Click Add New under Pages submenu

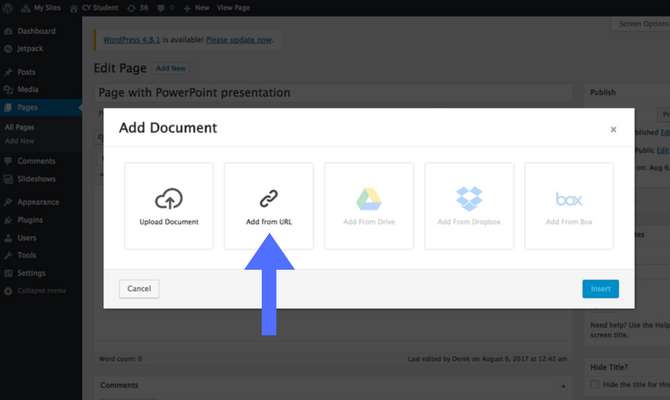coord(20,141)
